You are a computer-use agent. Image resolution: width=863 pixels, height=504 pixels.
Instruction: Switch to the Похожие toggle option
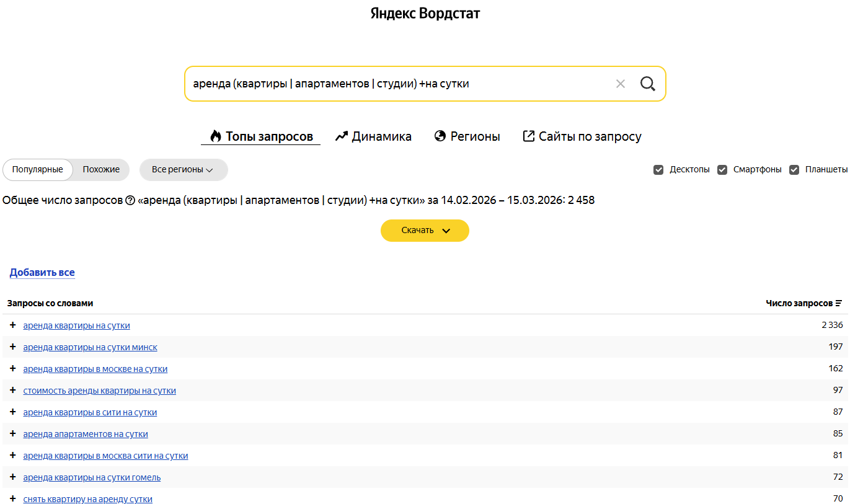[x=101, y=170]
